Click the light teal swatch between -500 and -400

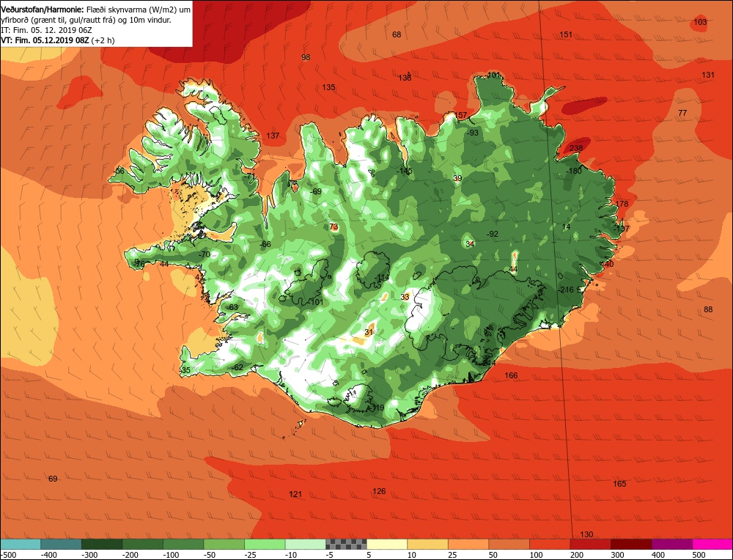click(x=21, y=544)
